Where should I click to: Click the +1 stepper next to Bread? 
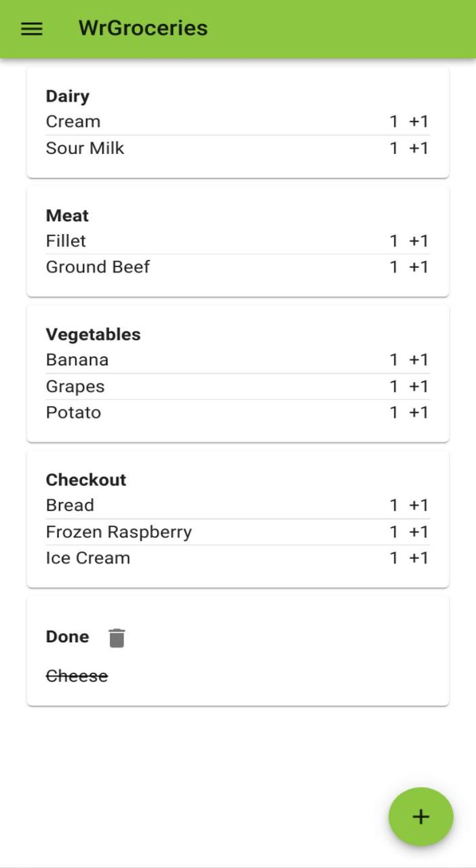click(x=418, y=505)
